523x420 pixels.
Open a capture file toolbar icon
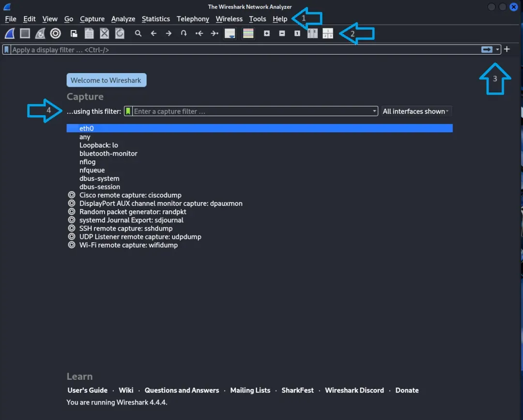point(74,33)
